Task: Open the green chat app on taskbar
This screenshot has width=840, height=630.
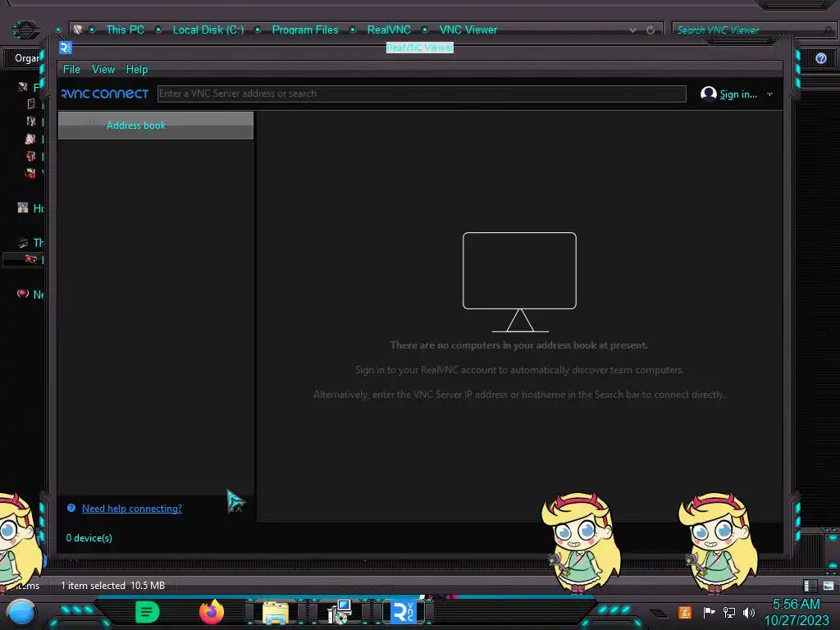Action: pos(148,612)
